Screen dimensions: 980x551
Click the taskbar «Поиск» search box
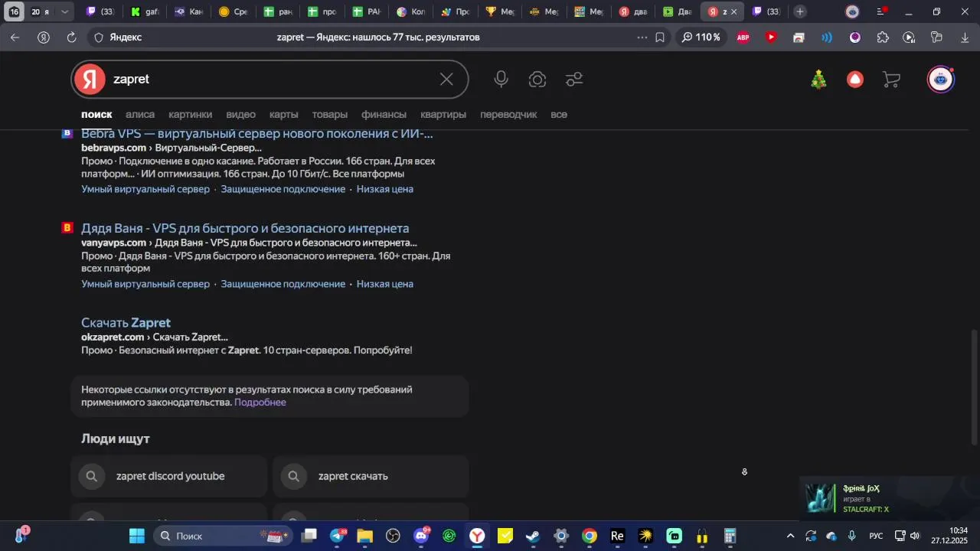222,536
